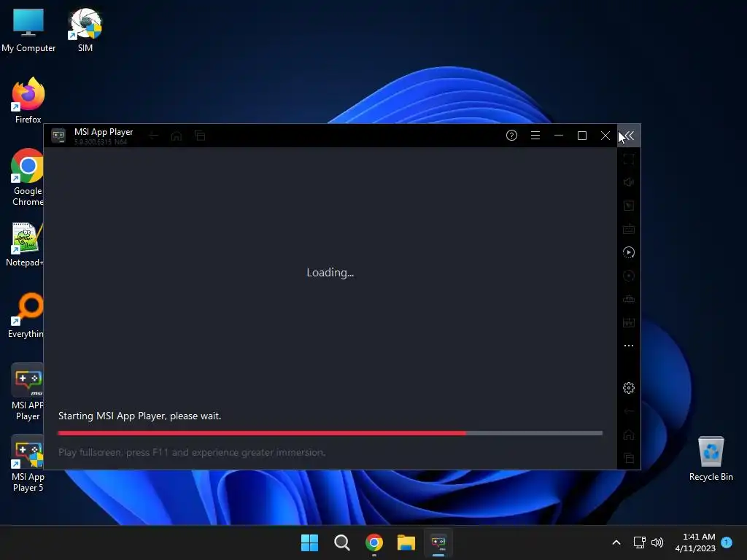
Task: Open the MSI App Player help icon
Action: pos(511,136)
